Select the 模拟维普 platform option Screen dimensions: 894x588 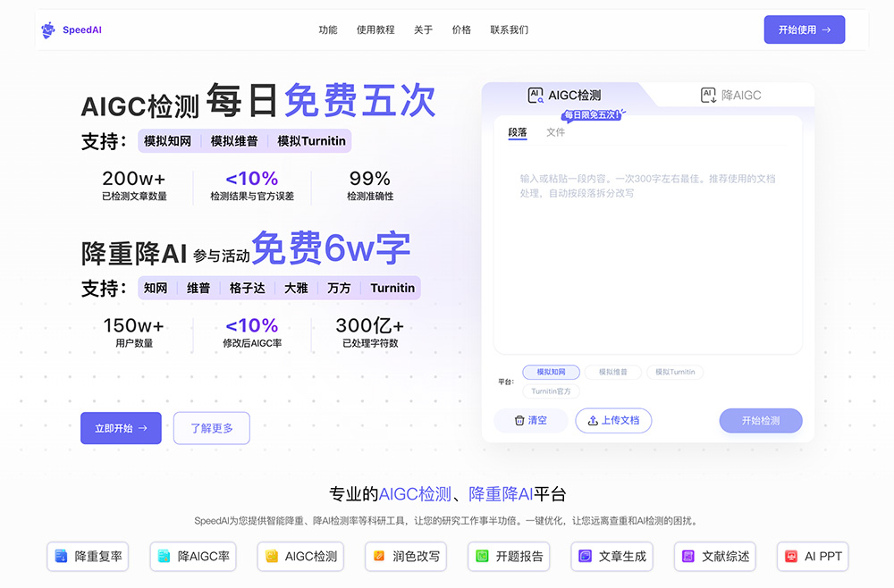(613, 372)
